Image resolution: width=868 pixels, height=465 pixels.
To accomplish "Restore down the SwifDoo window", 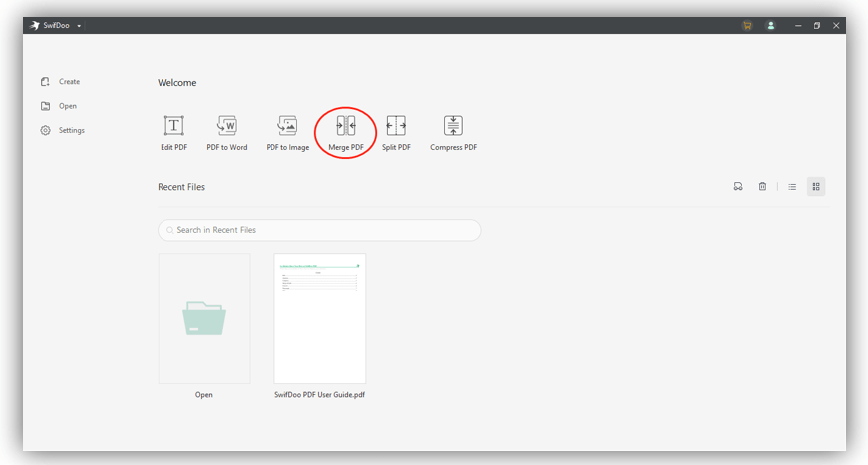I will point(817,26).
